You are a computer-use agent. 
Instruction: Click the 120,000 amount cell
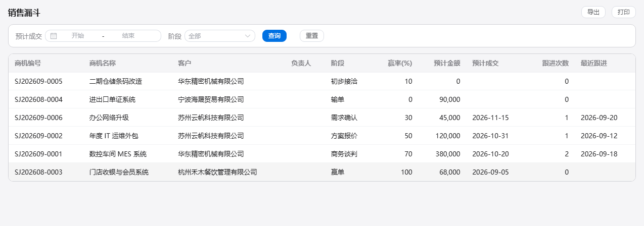pyautogui.click(x=448, y=136)
